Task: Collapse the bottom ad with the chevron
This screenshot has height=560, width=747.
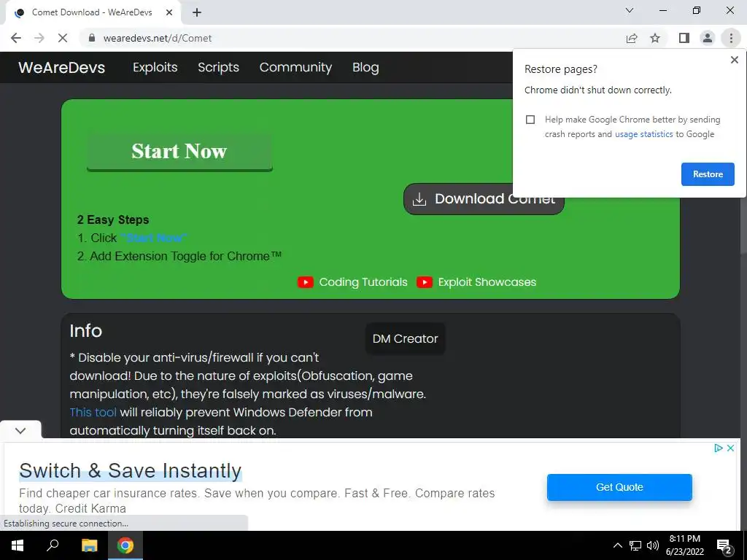Action: 20,430
